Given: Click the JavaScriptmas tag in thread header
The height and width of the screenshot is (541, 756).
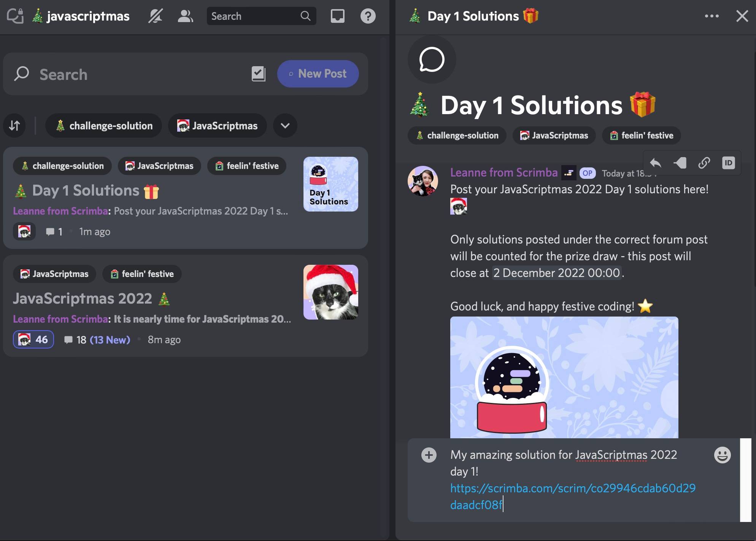Looking at the screenshot, I should [554, 135].
